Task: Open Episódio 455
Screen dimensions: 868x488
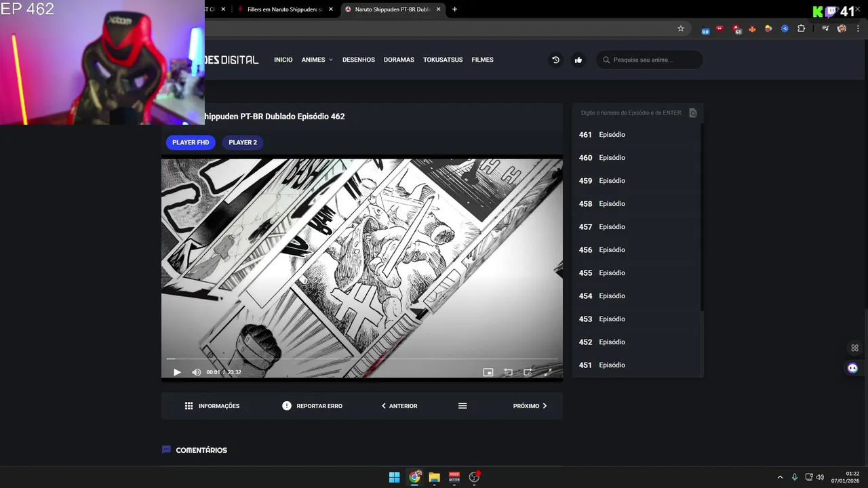Action: click(x=636, y=273)
